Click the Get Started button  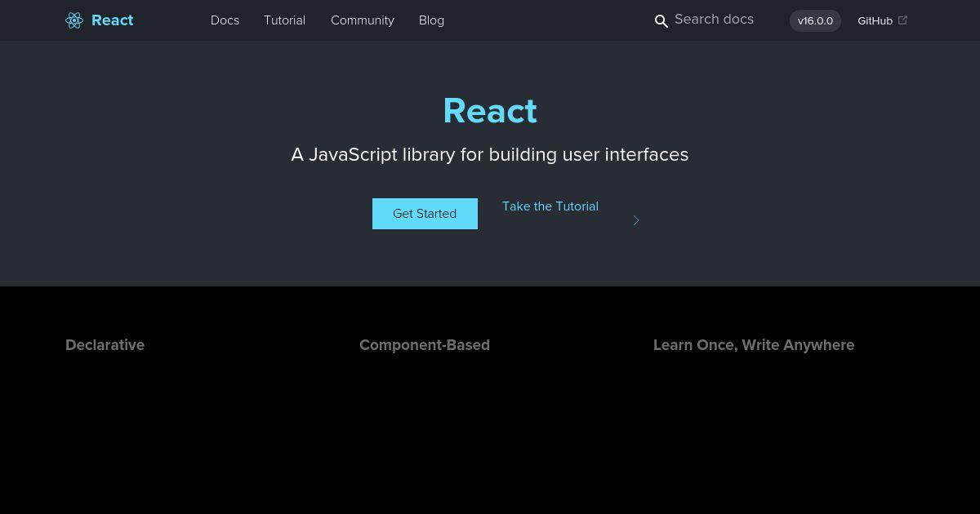coord(425,214)
